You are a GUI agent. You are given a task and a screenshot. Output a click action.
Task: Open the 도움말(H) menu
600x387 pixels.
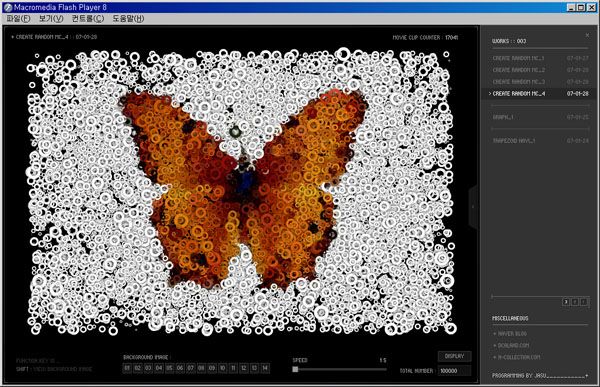pyautogui.click(x=128, y=19)
